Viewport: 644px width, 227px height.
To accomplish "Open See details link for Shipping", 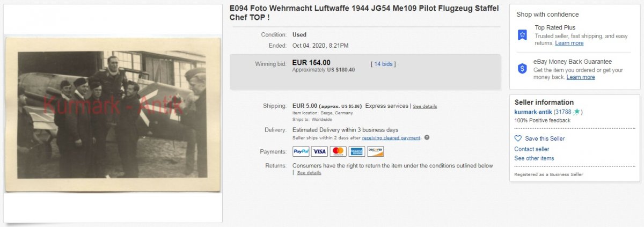I will click(425, 106).
